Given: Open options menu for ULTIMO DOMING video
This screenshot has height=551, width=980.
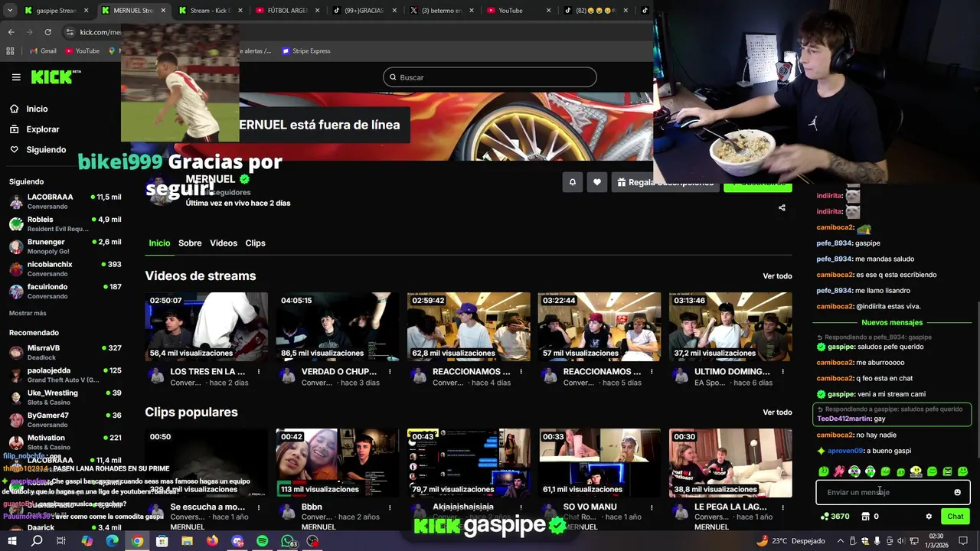Looking at the screenshot, I should coord(782,372).
